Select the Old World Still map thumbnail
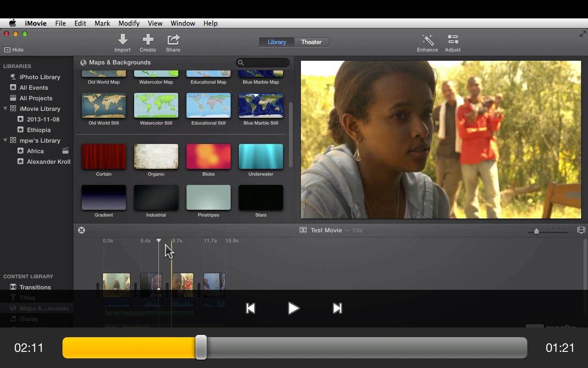 (x=104, y=105)
